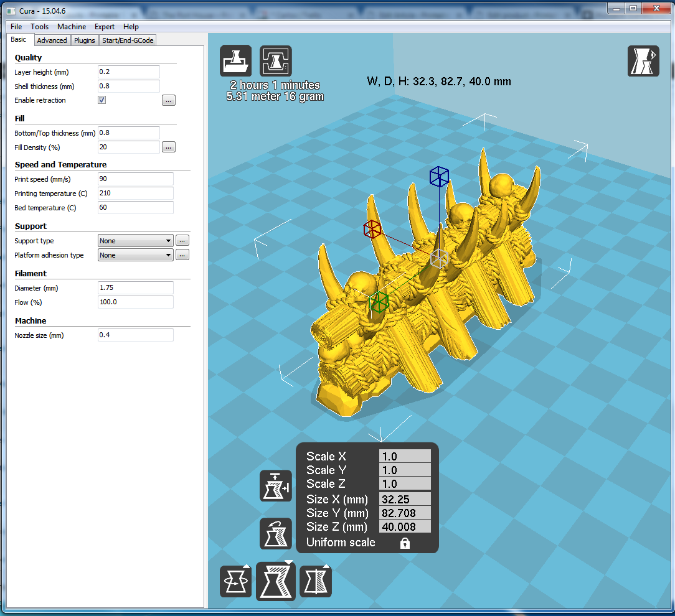The height and width of the screenshot is (616, 675).
Task: Click the save toolpath icon
Action: pyautogui.click(x=275, y=61)
